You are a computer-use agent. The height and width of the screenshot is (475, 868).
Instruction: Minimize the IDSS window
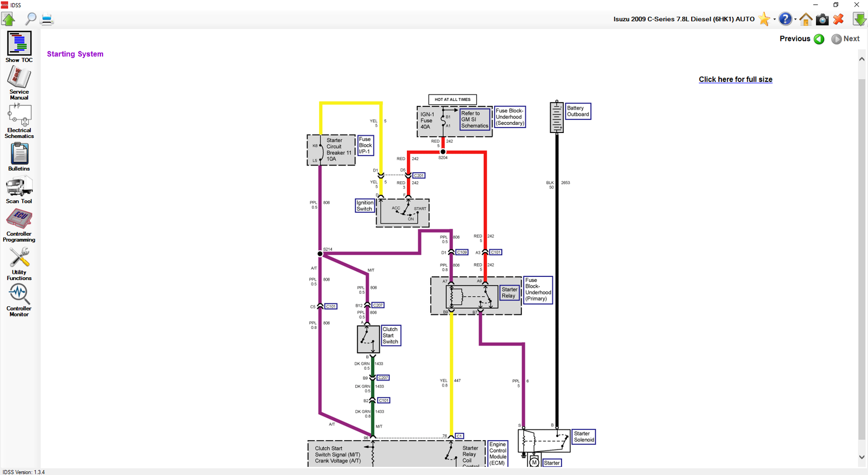point(815,5)
